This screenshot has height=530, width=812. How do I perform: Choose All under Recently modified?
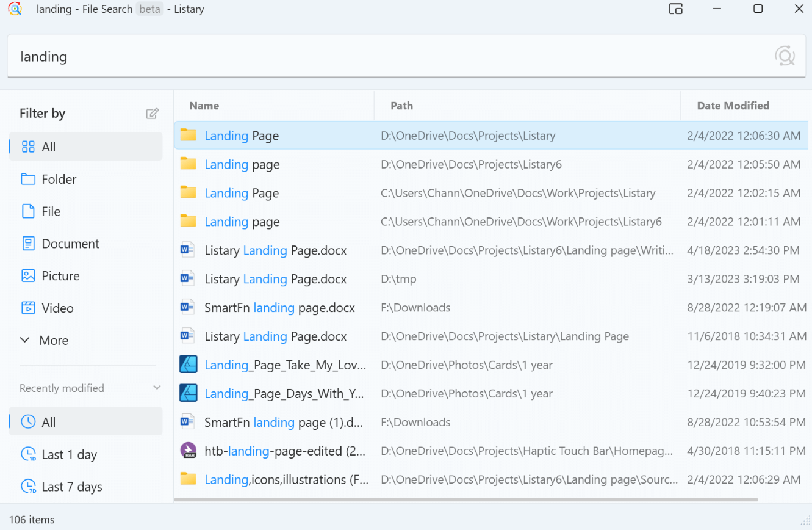point(85,422)
